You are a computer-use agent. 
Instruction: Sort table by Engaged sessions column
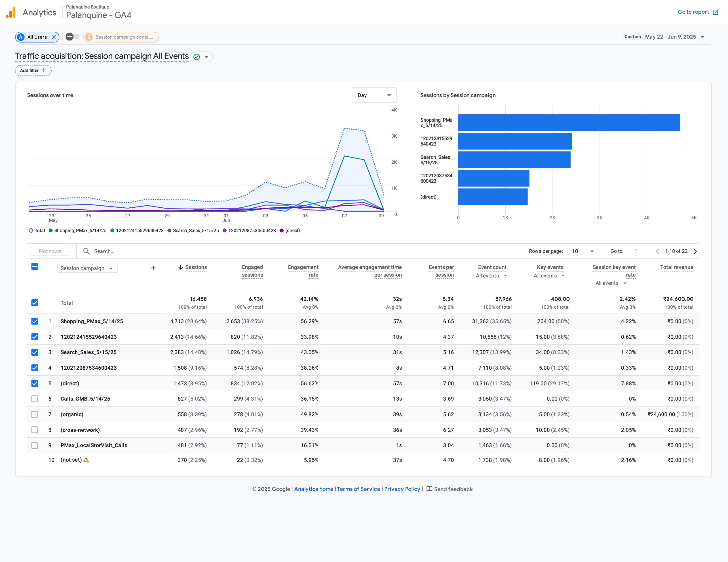252,271
